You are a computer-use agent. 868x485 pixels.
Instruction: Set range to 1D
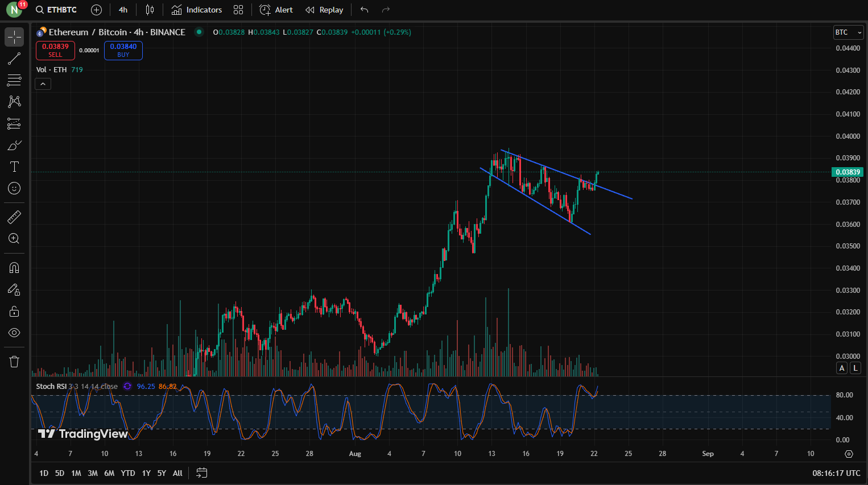(x=44, y=473)
